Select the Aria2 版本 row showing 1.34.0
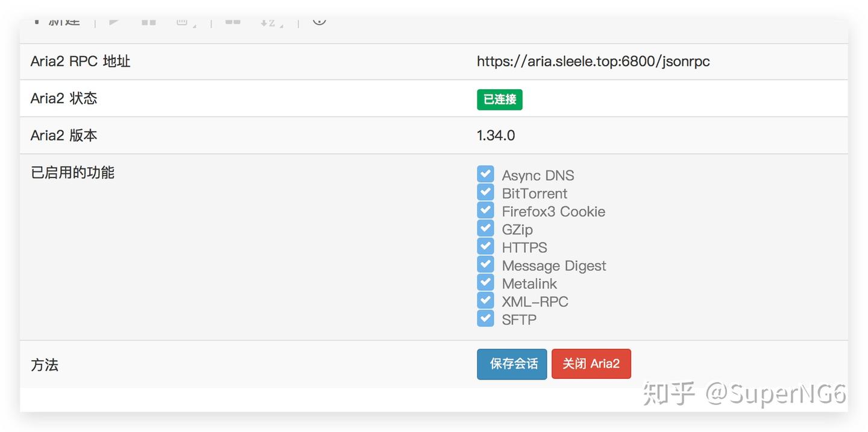 495,135
